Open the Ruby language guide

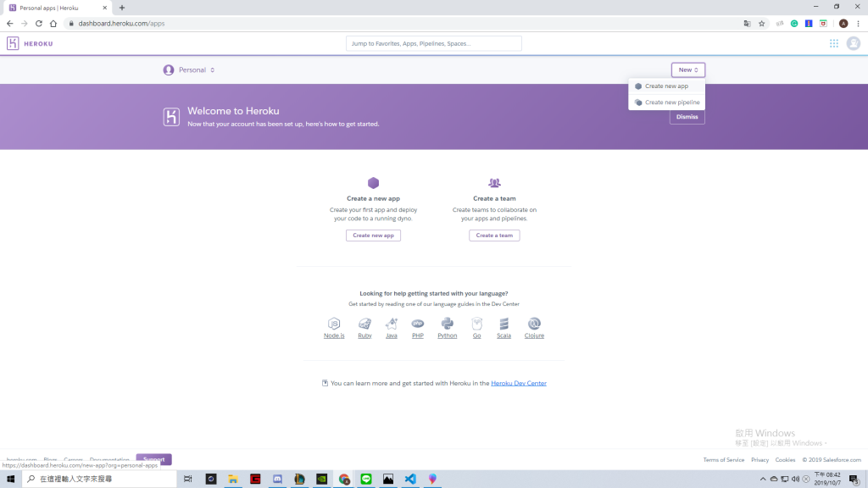click(x=364, y=335)
